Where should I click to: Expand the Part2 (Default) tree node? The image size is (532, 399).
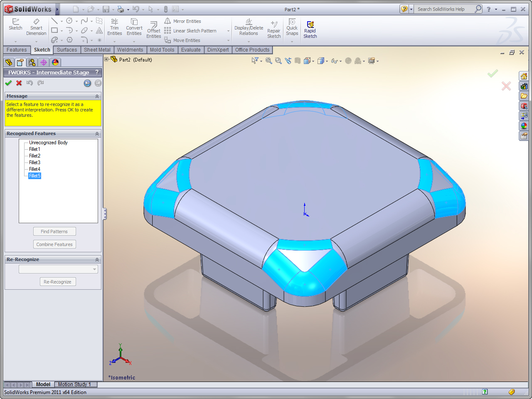106,59
